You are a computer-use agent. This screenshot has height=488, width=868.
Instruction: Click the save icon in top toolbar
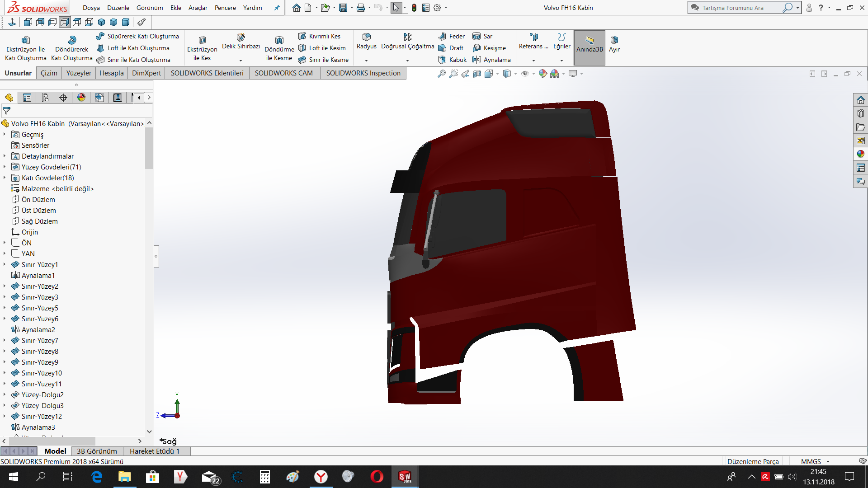tap(343, 8)
